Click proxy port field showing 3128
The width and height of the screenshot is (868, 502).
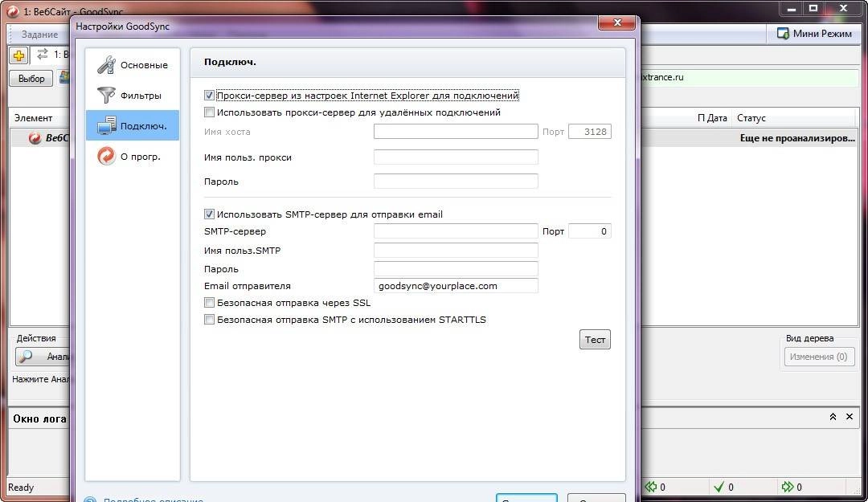click(x=590, y=131)
